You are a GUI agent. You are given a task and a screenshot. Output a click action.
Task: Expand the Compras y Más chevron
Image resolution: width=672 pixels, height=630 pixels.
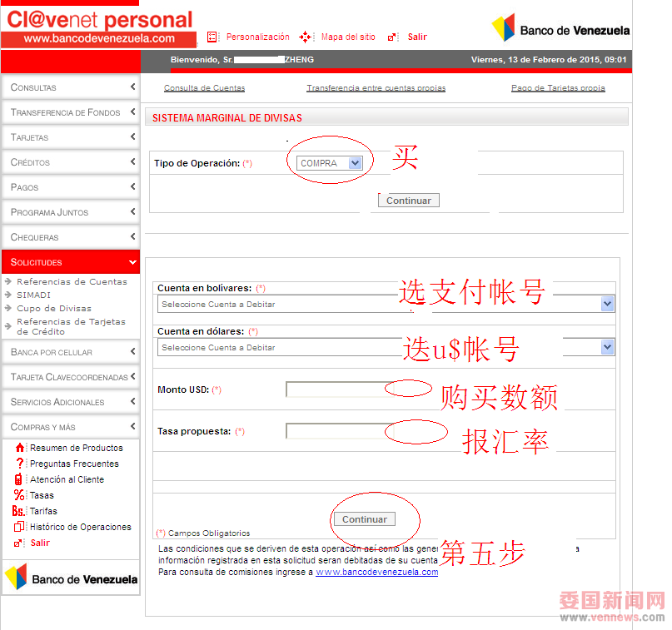pos(133,426)
